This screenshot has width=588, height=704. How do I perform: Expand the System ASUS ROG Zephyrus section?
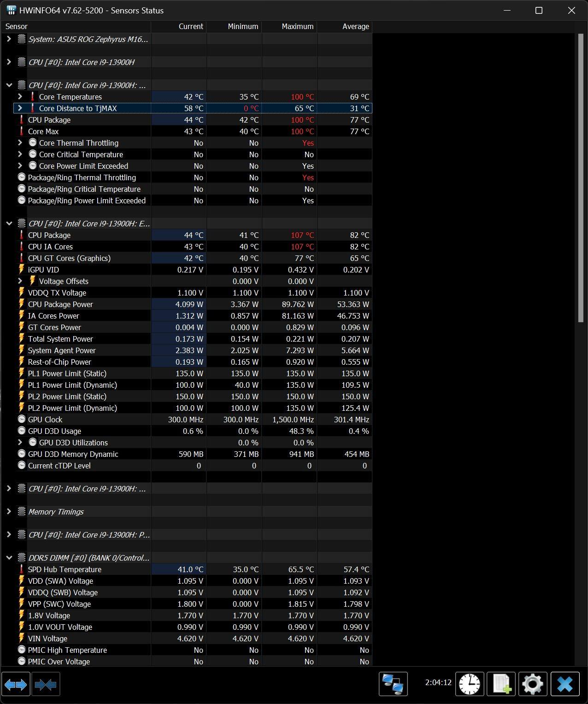(x=9, y=39)
